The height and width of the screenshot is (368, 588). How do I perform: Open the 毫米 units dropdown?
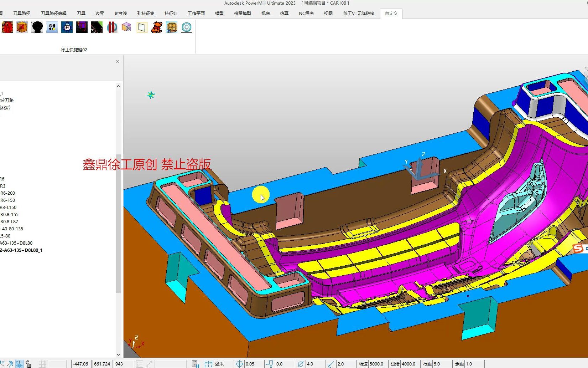(x=224, y=364)
